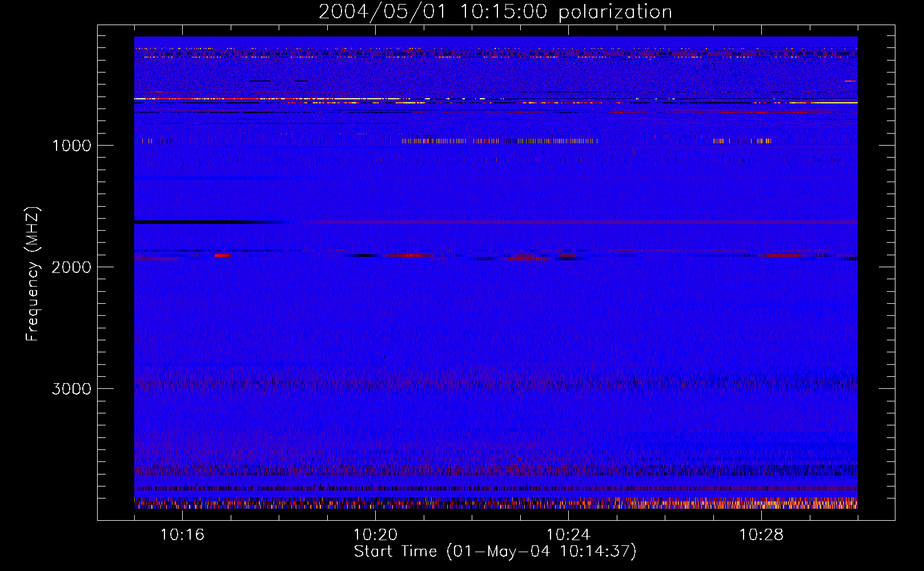This screenshot has width=924, height=571.
Task: Select the '1000' frequency axis label
Action: pos(71,146)
